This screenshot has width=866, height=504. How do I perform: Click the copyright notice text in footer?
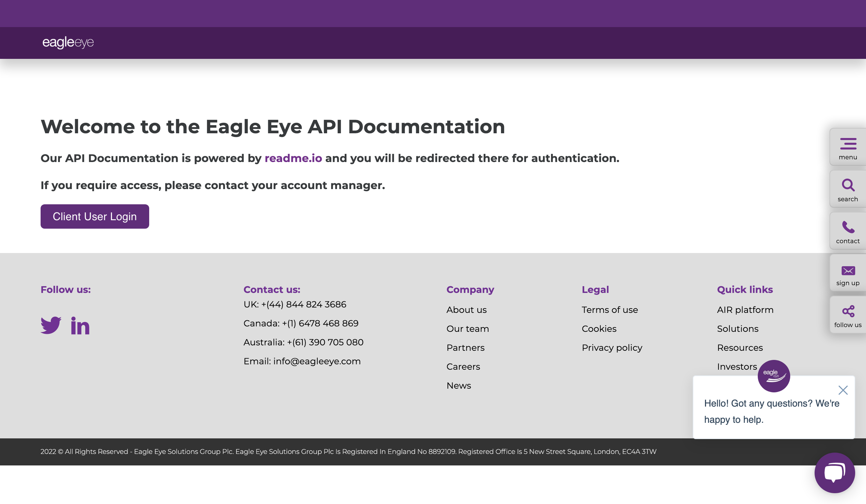(x=348, y=452)
